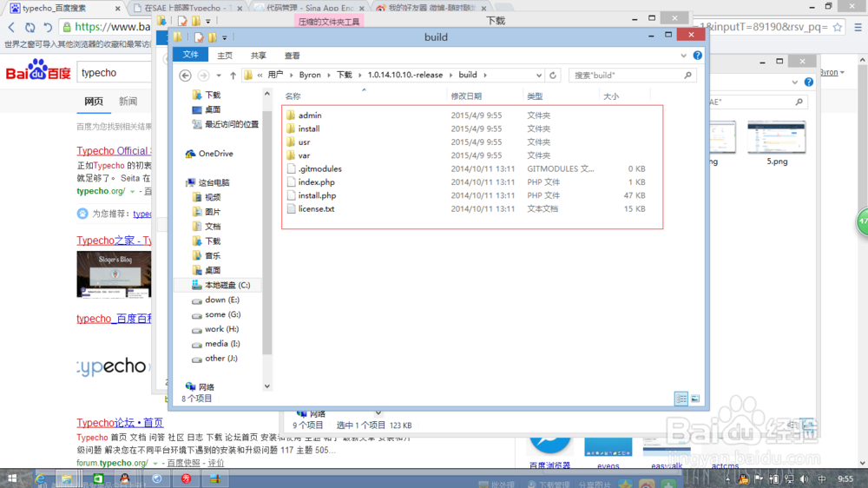
Task: Open the usr folder
Action: (x=304, y=142)
